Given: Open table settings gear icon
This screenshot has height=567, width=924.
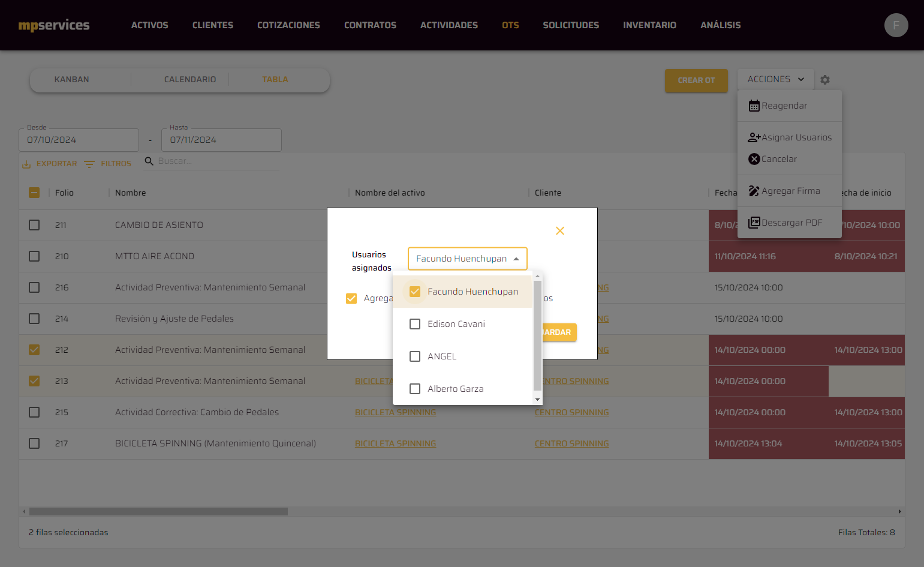Looking at the screenshot, I should pyautogui.click(x=825, y=80).
